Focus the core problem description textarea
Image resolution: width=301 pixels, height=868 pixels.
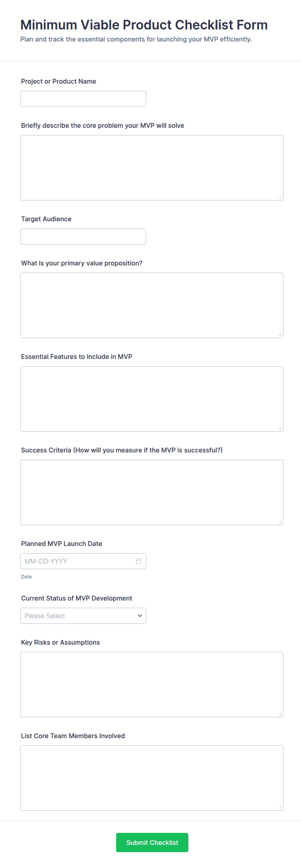(152, 167)
